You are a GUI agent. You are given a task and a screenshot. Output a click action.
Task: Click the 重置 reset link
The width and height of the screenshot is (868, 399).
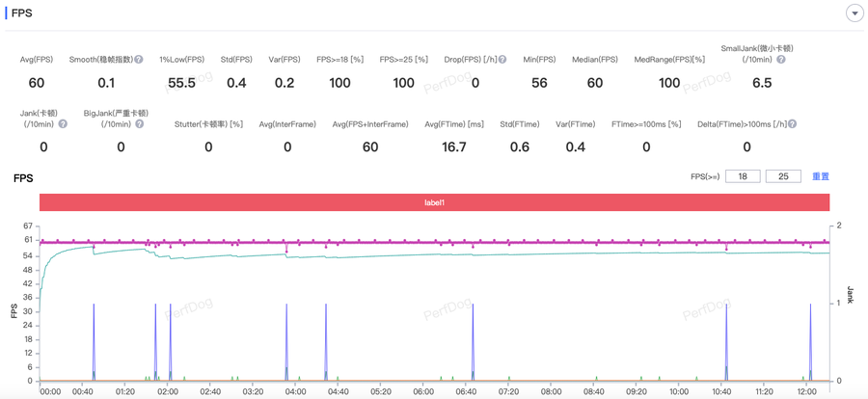point(821,176)
